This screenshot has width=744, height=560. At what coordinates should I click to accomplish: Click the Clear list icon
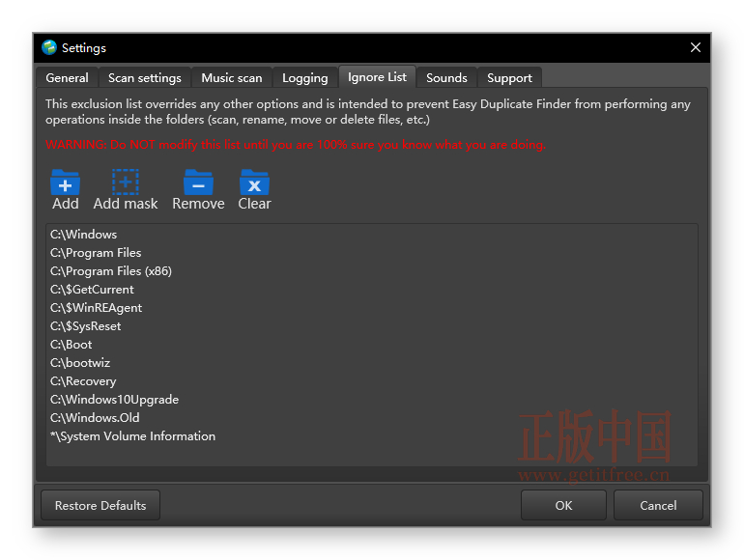pyautogui.click(x=254, y=182)
